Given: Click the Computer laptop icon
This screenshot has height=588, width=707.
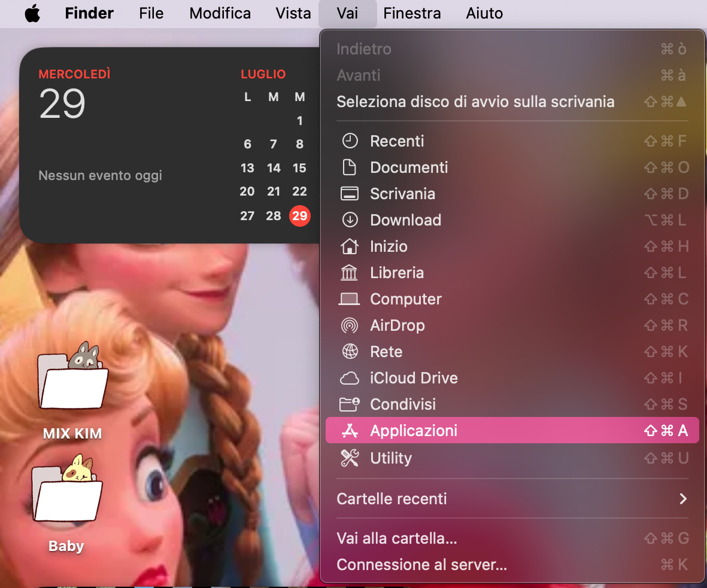Looking at the screenshot, I should tap(349, 298).
